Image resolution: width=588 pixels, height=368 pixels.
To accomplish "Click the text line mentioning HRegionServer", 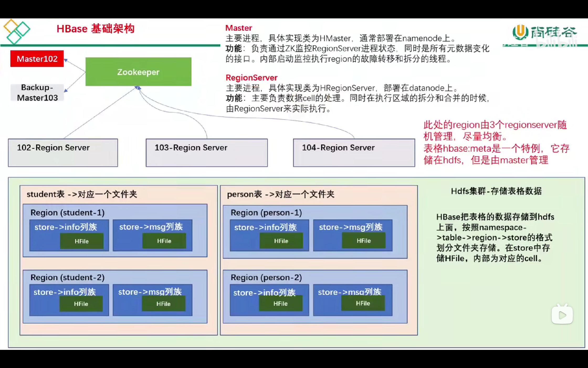I will 342,88.
